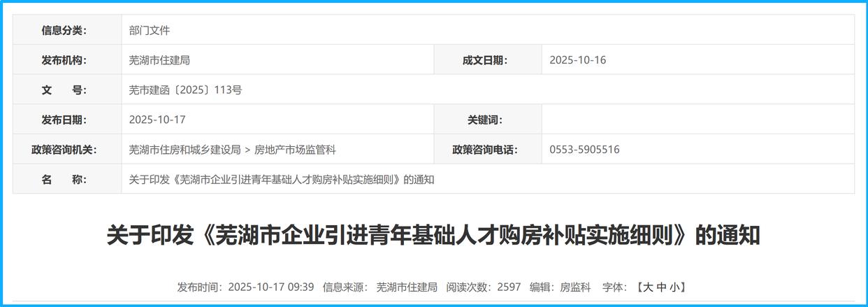The width and height of the screenshot is (868, 307).
Task: Click the 编辑 房监科 text
Action: pos(560,287)
